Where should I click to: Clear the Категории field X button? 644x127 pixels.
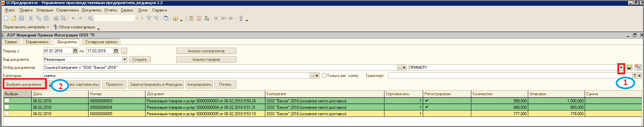point(317,76)
